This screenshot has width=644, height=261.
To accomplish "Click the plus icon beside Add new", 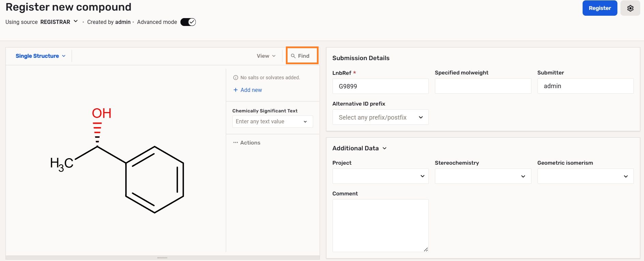I will click(235, 90).
